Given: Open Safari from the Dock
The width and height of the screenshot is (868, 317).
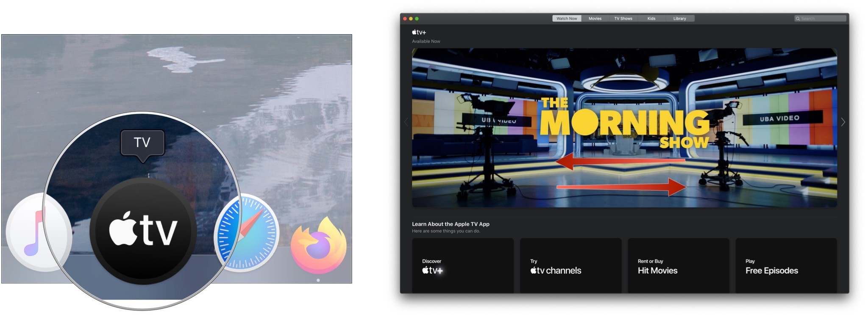Looking at the screenshot, I should click(x=247, y=232).
